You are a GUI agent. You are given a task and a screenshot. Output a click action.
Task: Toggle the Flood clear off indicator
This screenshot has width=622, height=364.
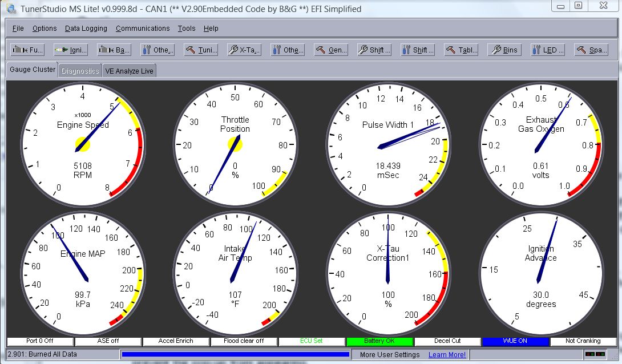coord(244,341)
